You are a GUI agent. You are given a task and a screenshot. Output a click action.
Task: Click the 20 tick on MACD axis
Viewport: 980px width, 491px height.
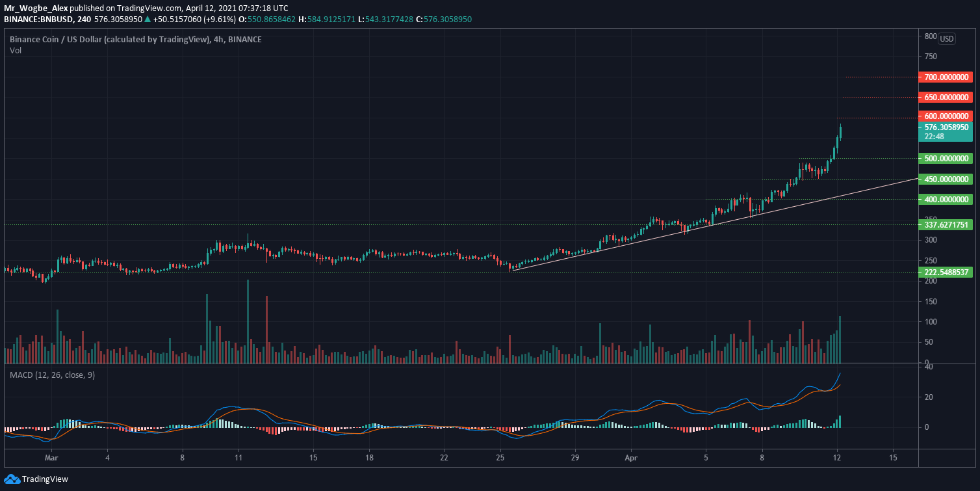pyautogui.click(x=929, y=397)
